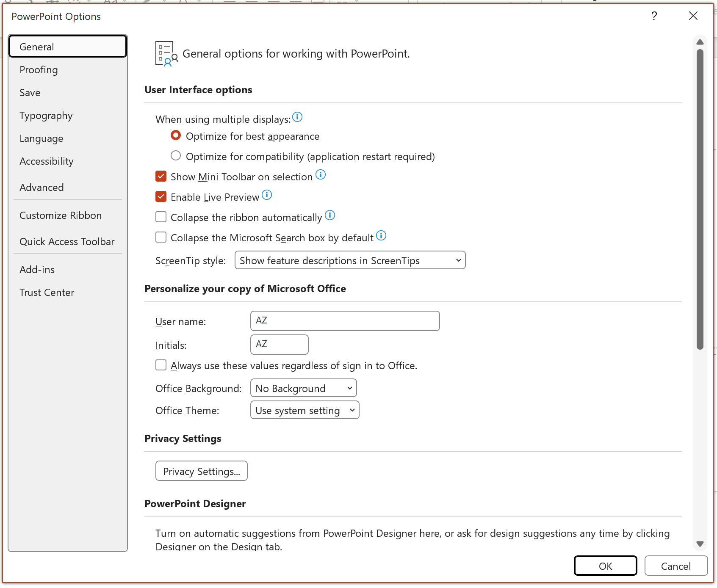Click info icon beside Collapse the ribbon automatically

point(330,215)
